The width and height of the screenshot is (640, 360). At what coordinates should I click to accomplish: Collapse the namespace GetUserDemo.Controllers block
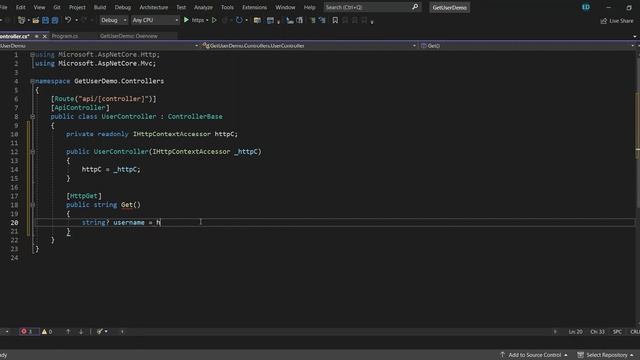coord(32,81)
